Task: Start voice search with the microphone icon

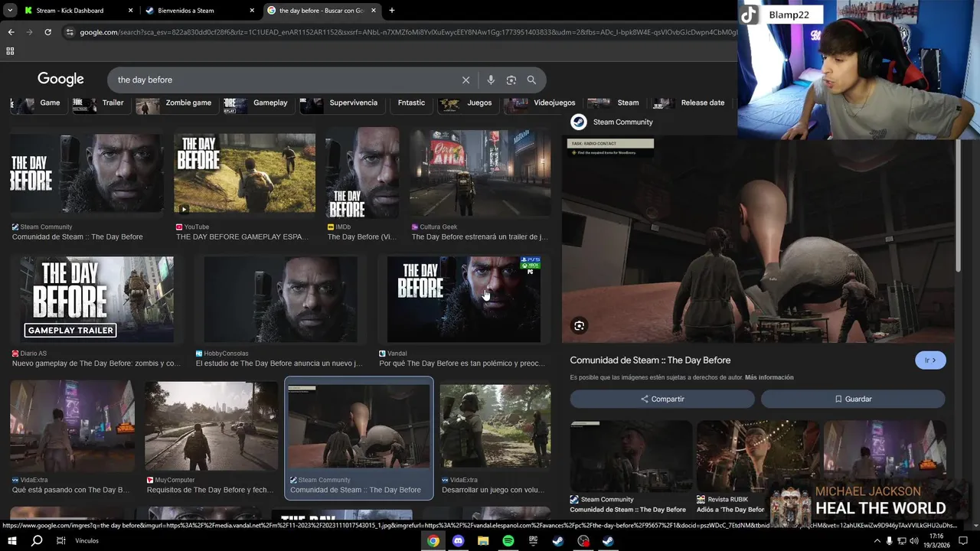Action: tap(491, 80)
